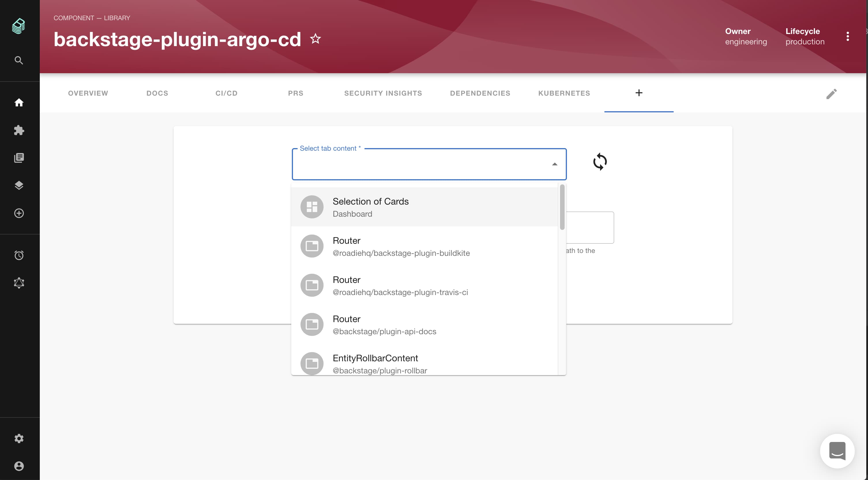Open the GraphiQL icon in the sidebar
This screenshot has height=480, width=868.
19,283
